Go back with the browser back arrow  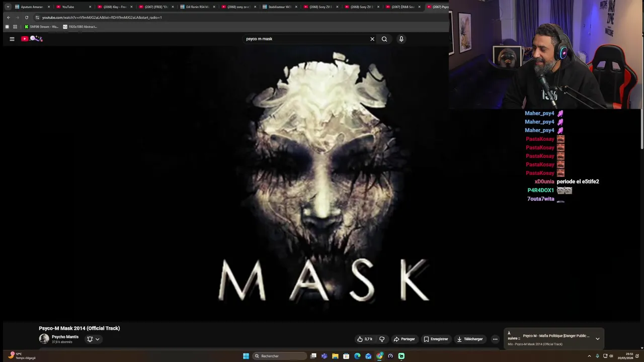click(x=9, y=17)
